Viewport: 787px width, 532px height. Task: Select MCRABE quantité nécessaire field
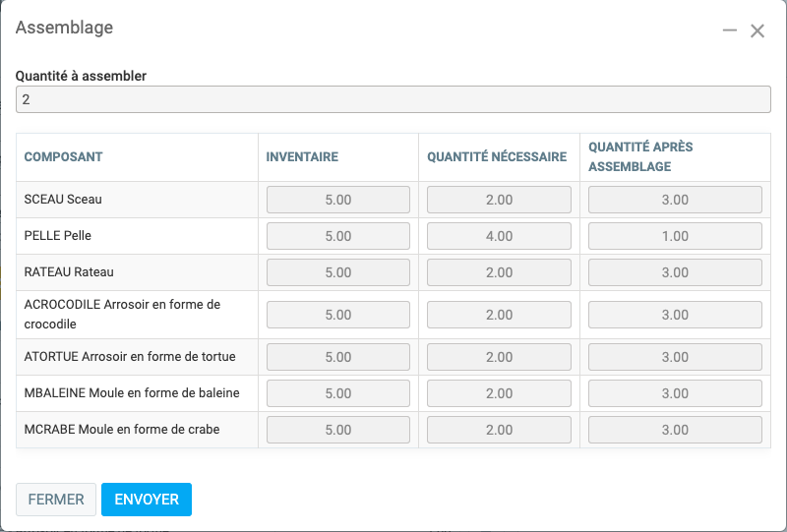[x=499, y=430]
